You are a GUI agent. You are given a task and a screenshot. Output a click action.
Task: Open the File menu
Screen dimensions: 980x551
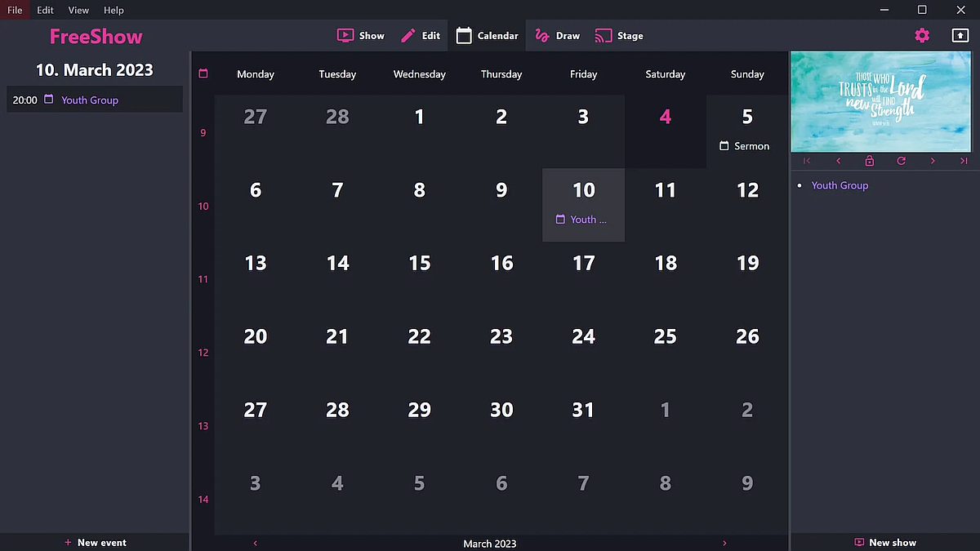(15, 10)
